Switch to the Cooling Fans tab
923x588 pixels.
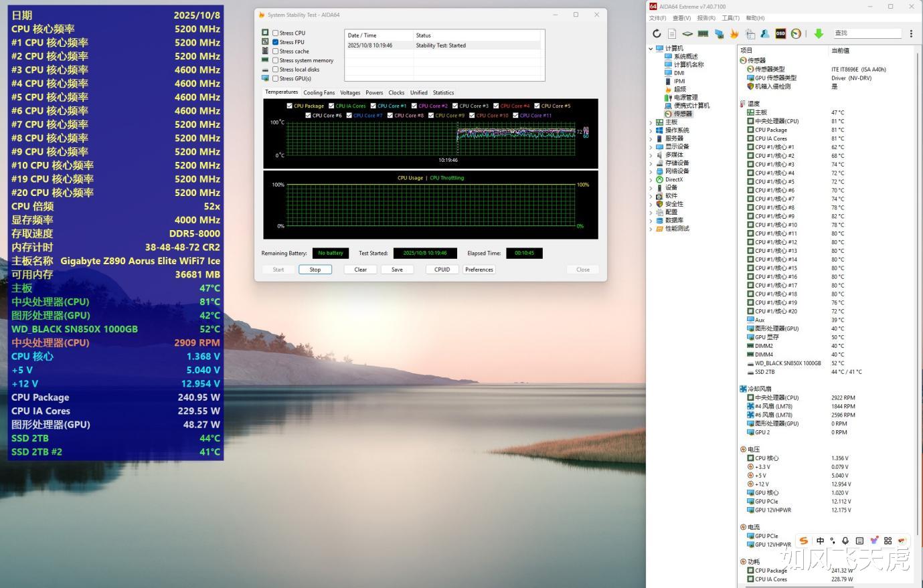coord(319,93)
